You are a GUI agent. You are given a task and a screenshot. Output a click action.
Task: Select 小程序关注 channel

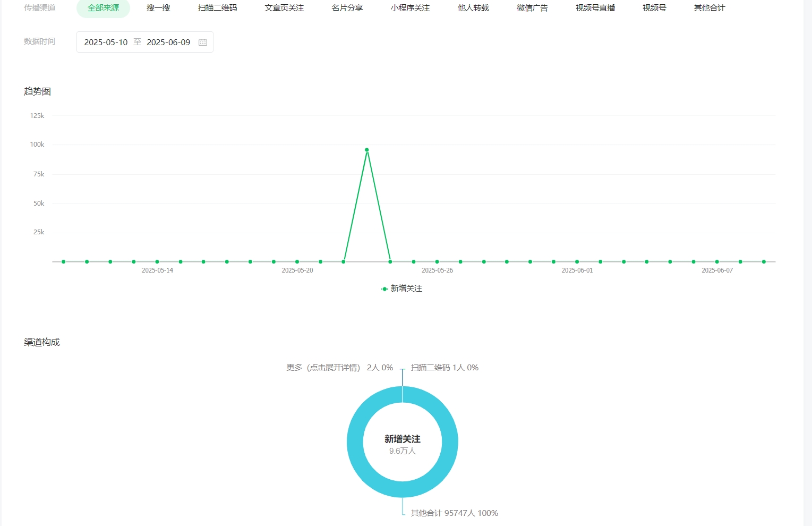411,8
